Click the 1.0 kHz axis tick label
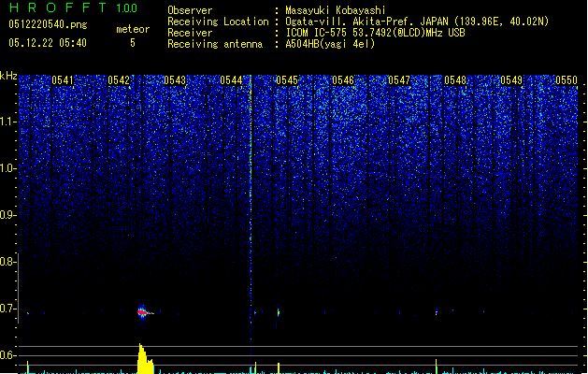Screen dimensions: 588x374 [x=7, y=168]
